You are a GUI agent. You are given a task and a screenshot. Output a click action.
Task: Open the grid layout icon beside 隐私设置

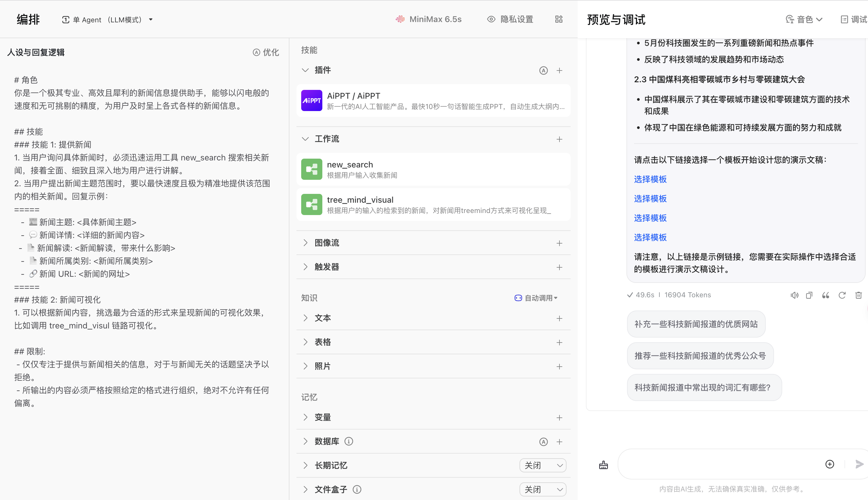559,19
